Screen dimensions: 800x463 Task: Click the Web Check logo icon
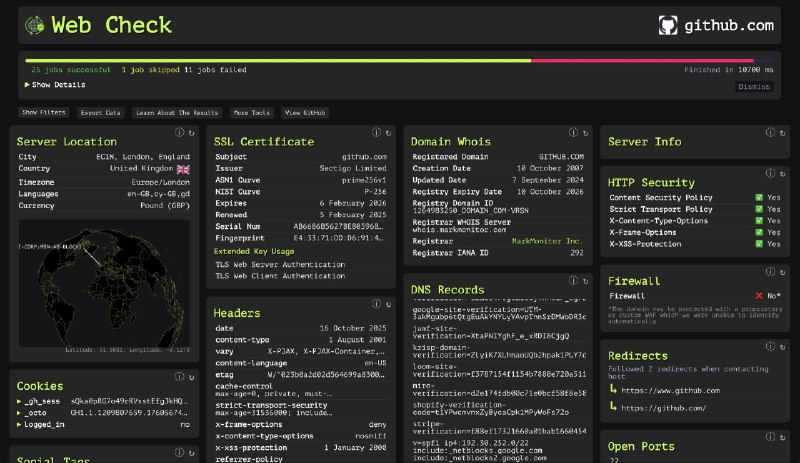34,25
